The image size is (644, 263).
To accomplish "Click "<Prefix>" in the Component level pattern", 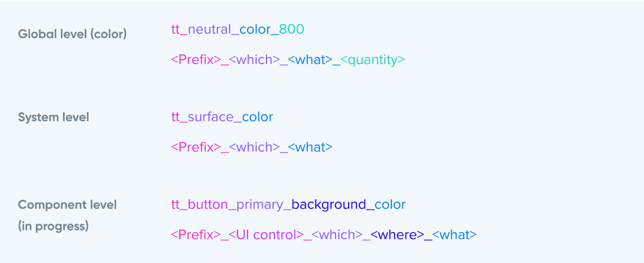I will 196,235.
